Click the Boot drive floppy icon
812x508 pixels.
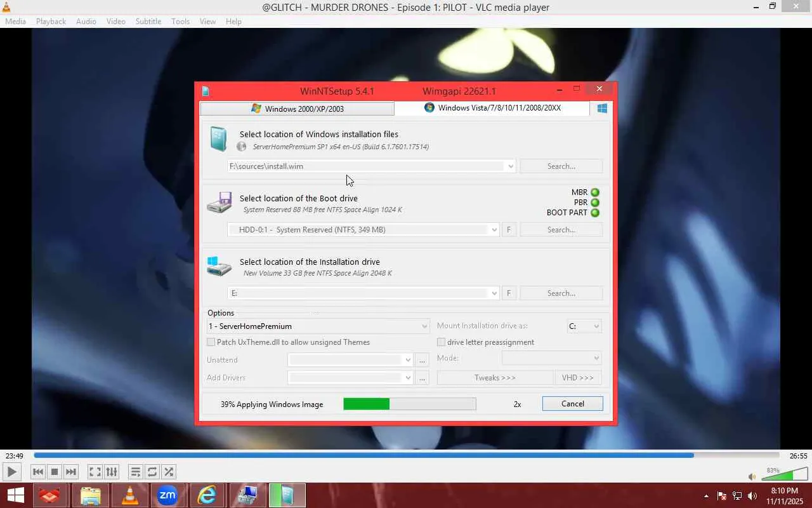click(219, 203)
